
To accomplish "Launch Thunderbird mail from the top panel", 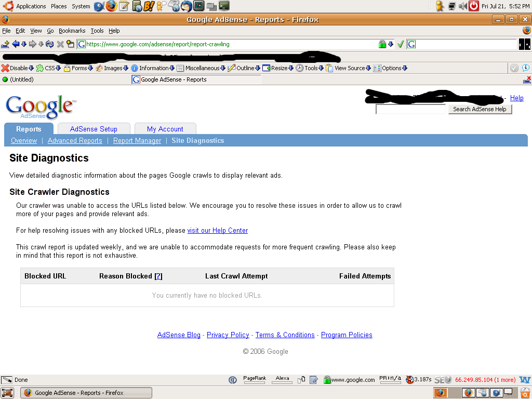I will (187, 6).
